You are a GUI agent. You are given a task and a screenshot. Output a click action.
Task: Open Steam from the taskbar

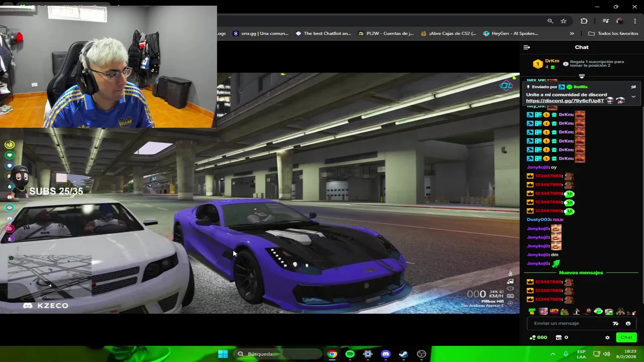click(404, 354)
